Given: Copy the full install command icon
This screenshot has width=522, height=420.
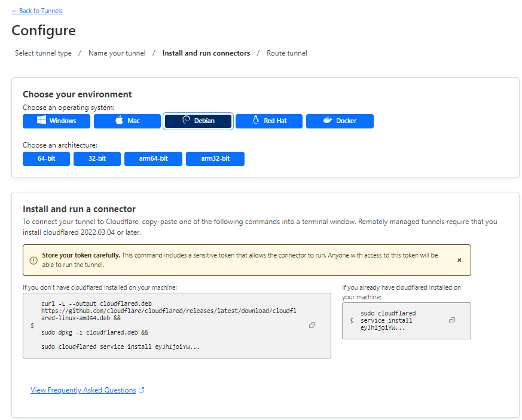Looking at the screenshot, I should click(312, 325).
